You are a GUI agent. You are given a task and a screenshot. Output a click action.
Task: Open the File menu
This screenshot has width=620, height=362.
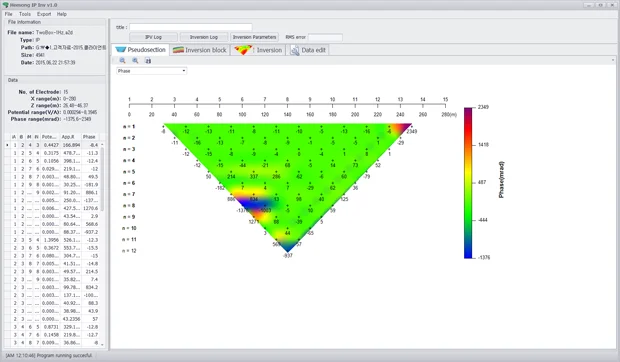pyautogui.click(x=8, y=14)
